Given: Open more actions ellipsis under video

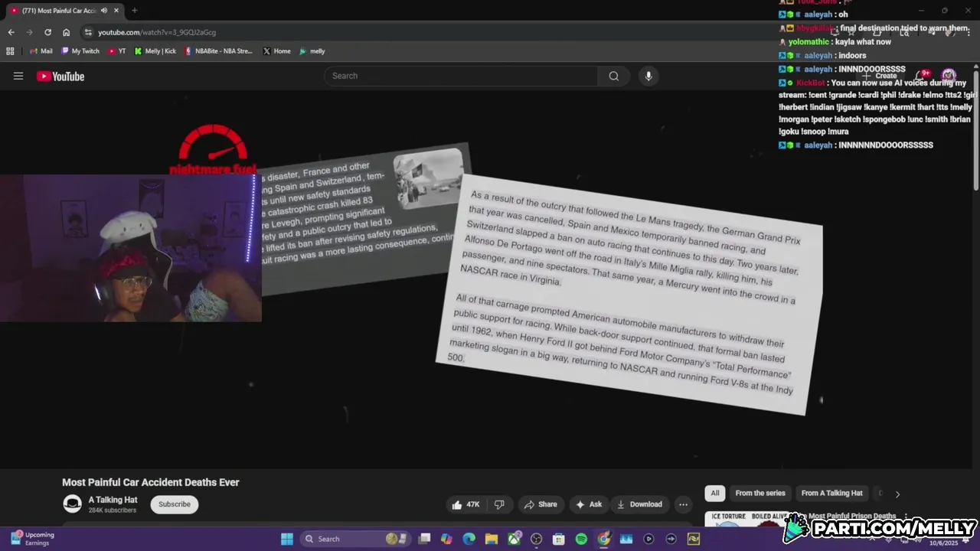Looking at the screenshot, I should coord(683,504).
